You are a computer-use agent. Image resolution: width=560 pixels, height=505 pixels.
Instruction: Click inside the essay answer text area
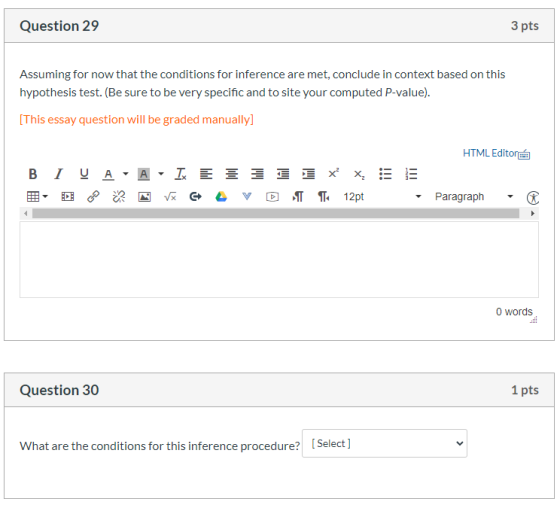(279, 260)
